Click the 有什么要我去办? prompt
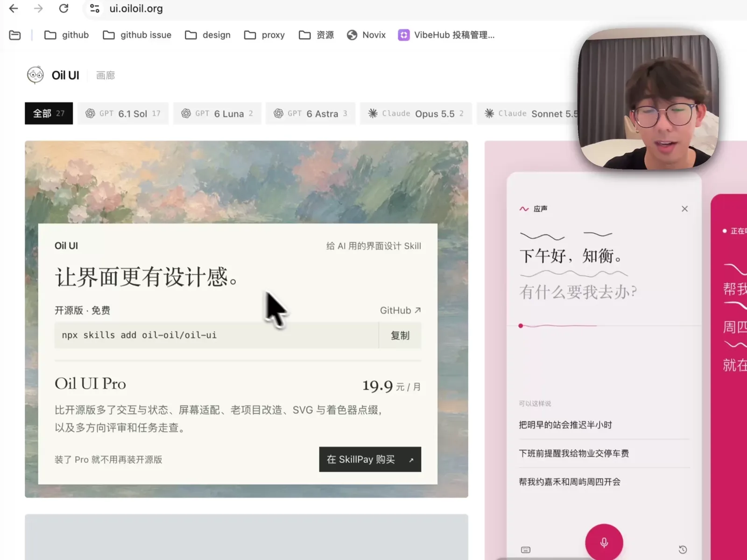 578,292
